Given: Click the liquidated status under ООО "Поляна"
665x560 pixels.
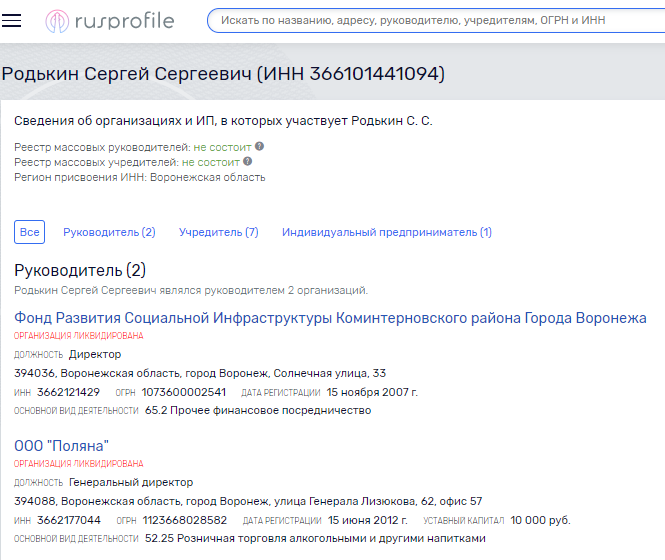Looking at the screenshot, I should [x=78, y=464].
